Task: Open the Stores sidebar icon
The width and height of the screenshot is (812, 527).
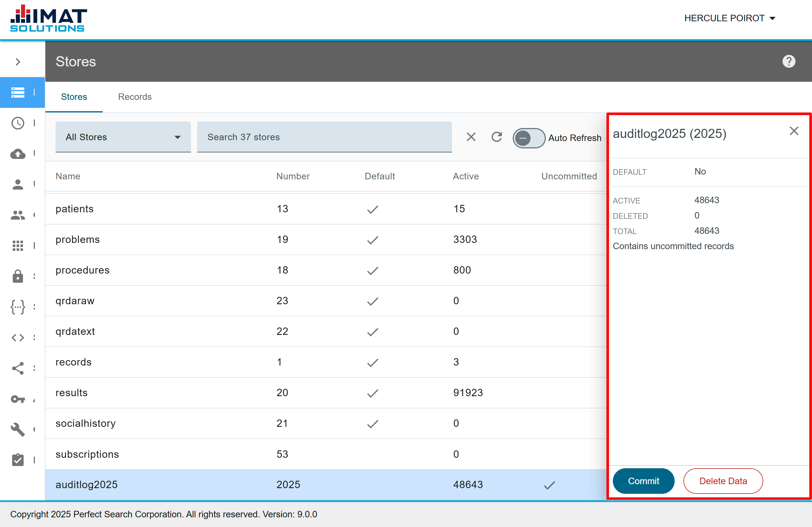Action: coord(18,92)
